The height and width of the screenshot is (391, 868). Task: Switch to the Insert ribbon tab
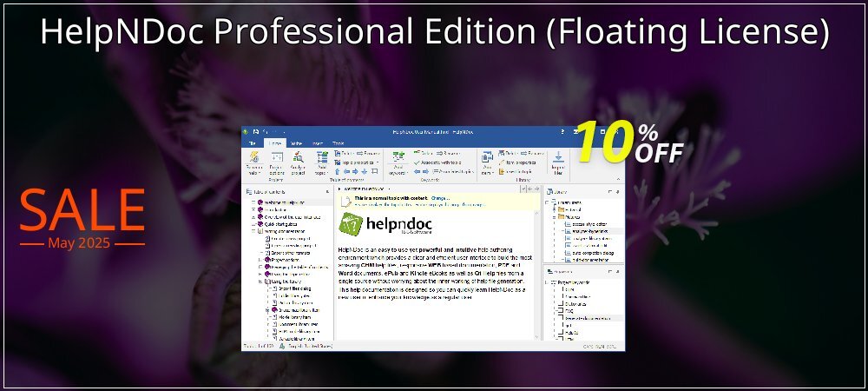click(x=318, y=143)
